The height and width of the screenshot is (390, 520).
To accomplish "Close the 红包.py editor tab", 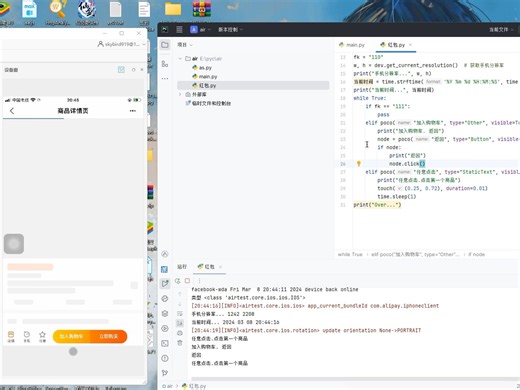I will click(x=410, y=45).
